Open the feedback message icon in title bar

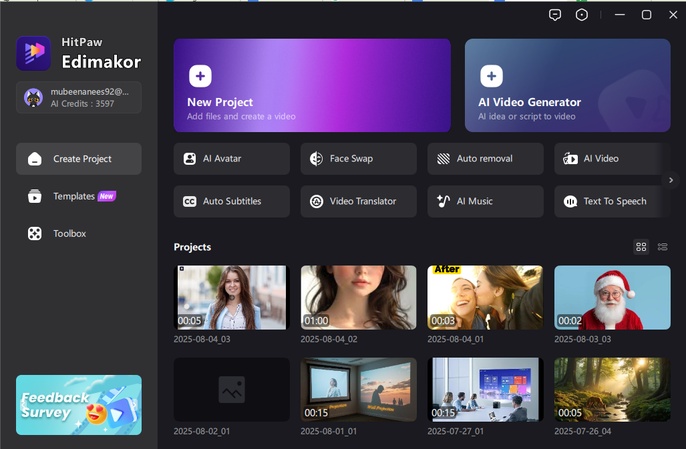pyautogui.click(x=555, y=15)
